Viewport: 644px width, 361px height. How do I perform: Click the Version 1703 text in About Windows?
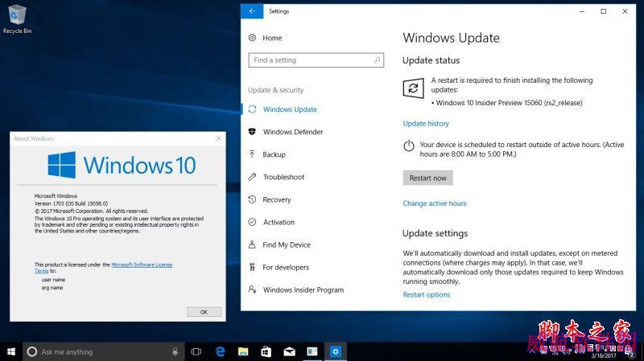click(x=71, y=203)
